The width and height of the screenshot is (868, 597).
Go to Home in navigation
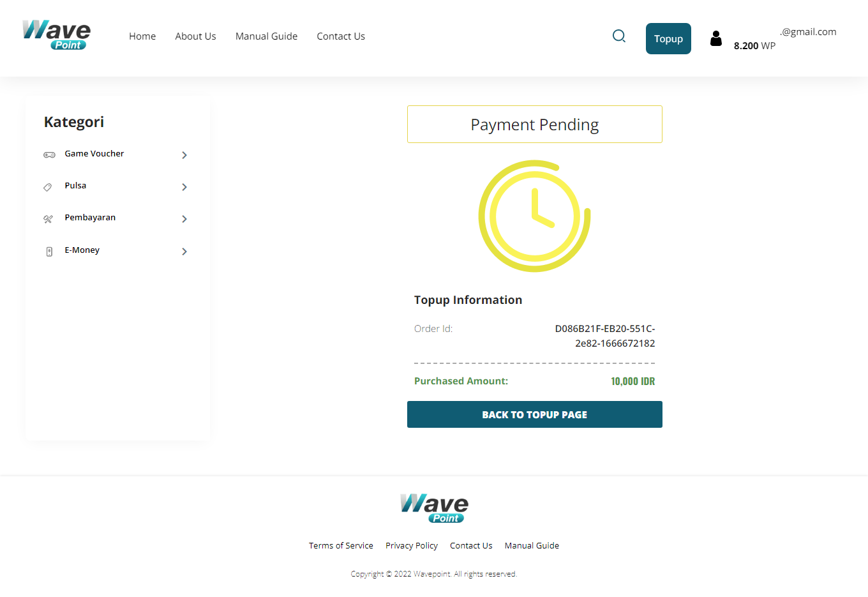pyautogui.click(x=142, y=36)
